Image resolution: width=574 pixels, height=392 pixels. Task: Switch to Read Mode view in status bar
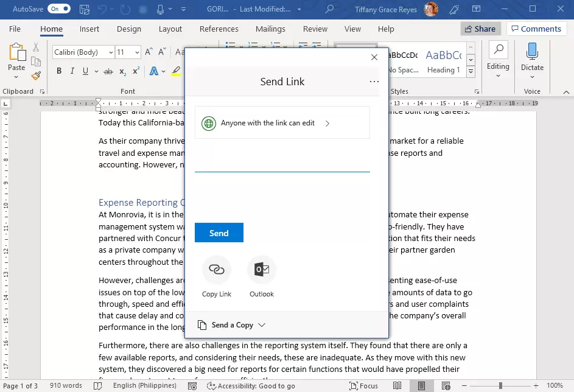click(397, 386)
